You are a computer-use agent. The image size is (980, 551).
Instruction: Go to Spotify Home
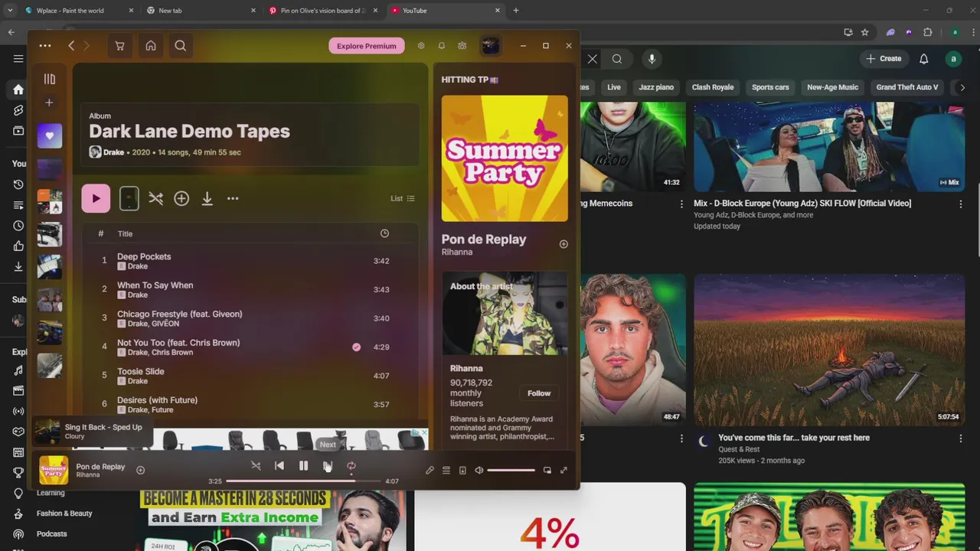tap(151, 46)
